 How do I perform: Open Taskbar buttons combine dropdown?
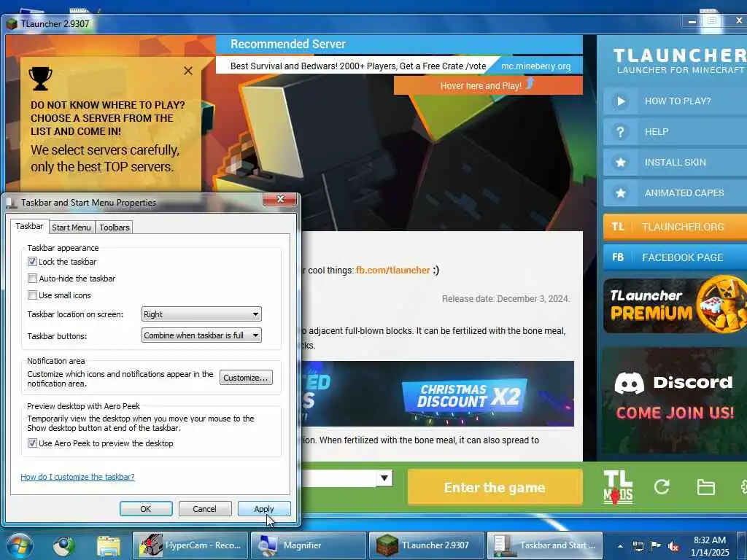coord(201,335)
